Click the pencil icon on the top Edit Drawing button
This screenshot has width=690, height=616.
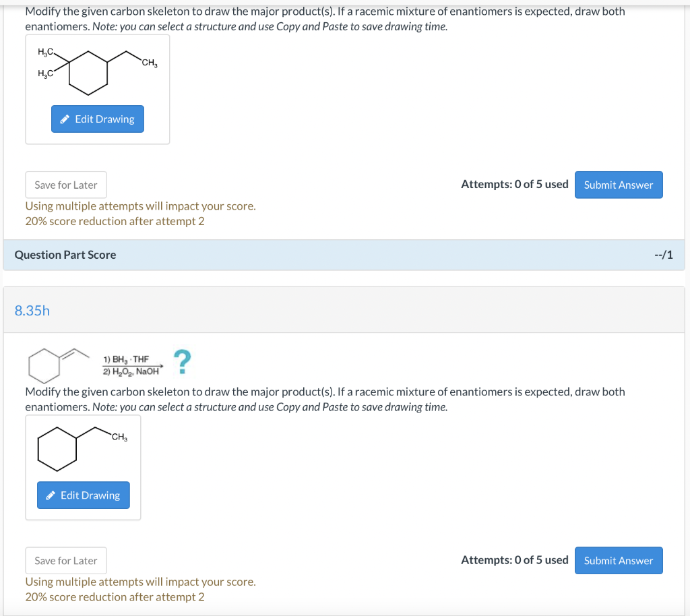click(65, 119)
